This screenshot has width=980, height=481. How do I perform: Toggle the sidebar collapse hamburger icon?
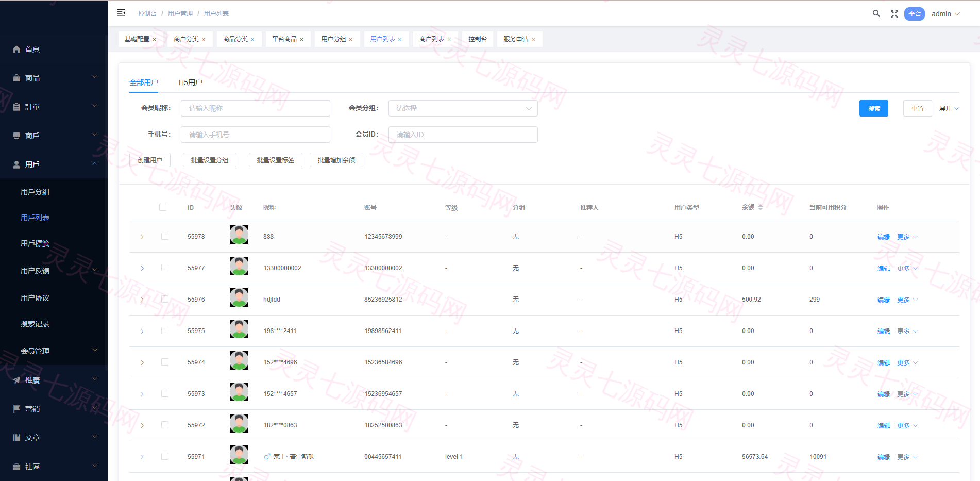tap(121, 13)
